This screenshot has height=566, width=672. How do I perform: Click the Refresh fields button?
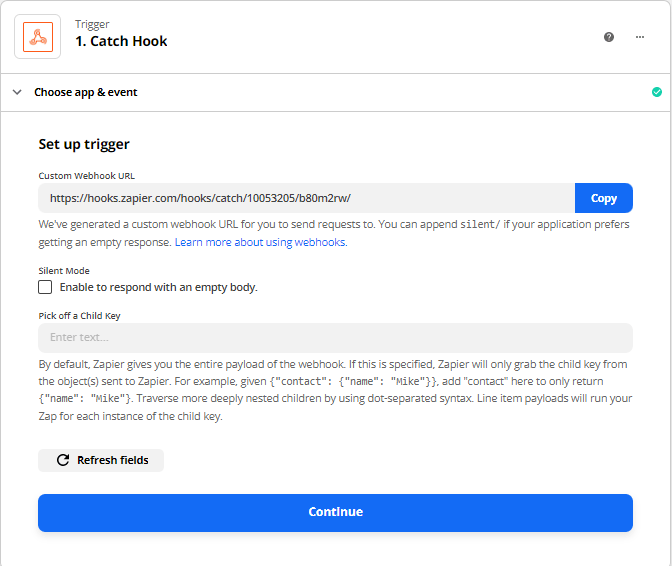pyautogui.click(x=101, y=460)
